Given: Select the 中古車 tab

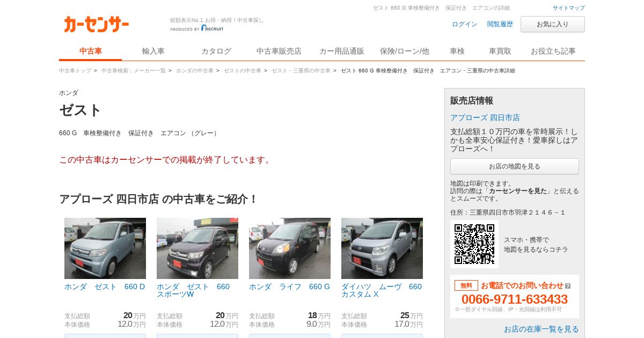Looking at the screenshot, I should click(x=90, y=51).
